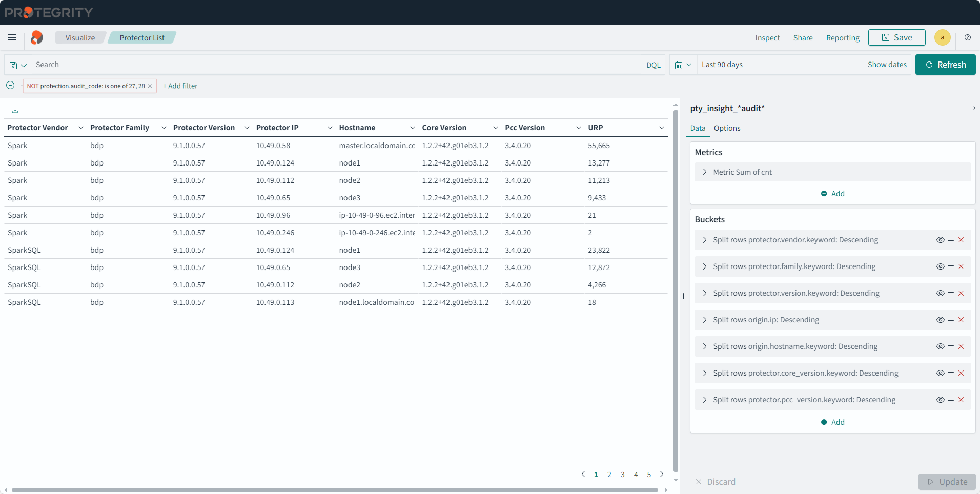The height and width of the screenshot is (494, 980).
Task: Open the Share menu item
Action: pyautogui.click(x=803, y=38)
